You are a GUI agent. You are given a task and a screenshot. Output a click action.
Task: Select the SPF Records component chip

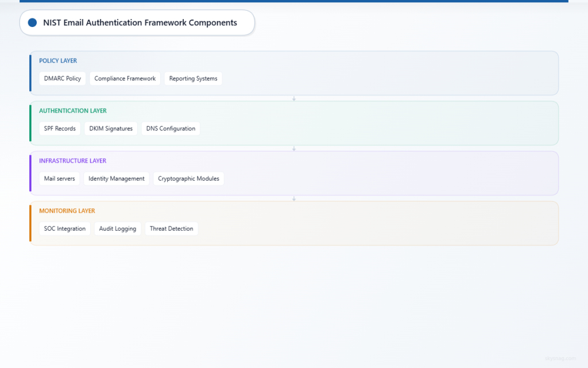coord(59,128)
